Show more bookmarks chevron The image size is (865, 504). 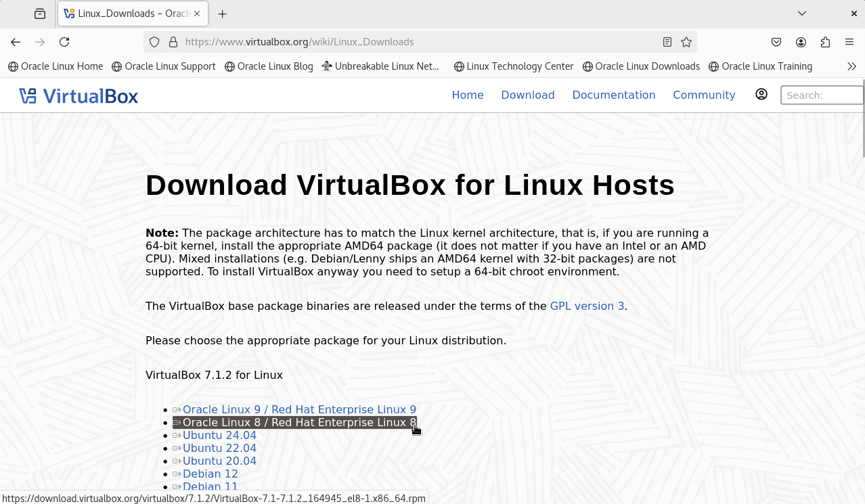pyautogui.click(x=851, y=66)
